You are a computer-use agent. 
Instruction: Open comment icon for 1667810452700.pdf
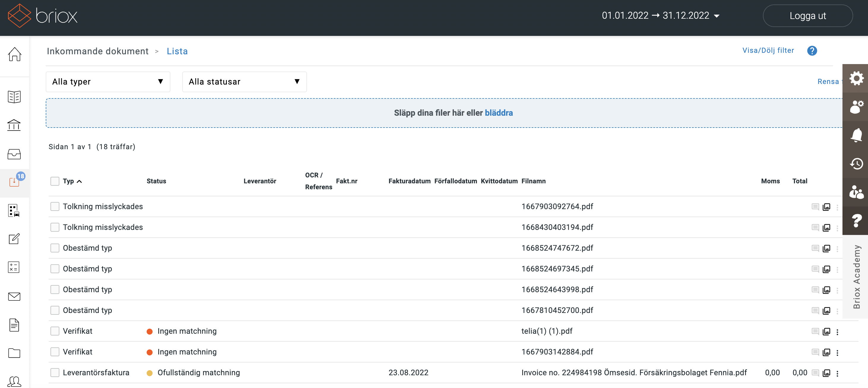click(815, 311)
